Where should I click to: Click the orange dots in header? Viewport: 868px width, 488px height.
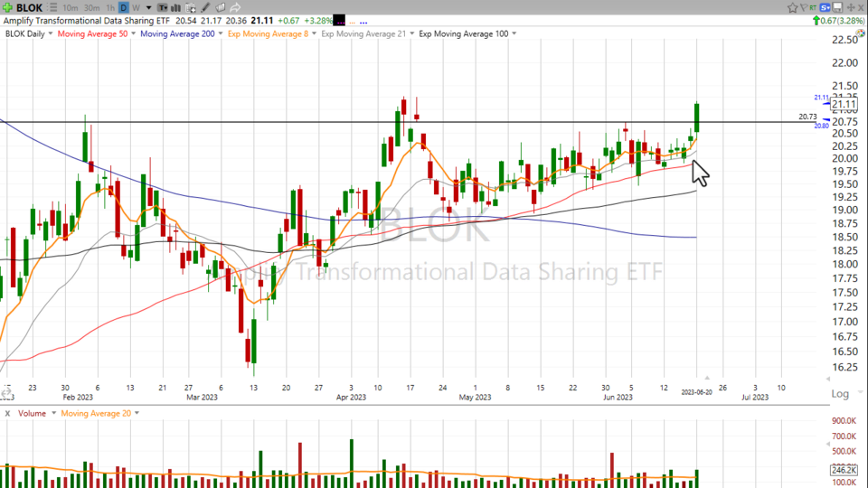[352, 23]
